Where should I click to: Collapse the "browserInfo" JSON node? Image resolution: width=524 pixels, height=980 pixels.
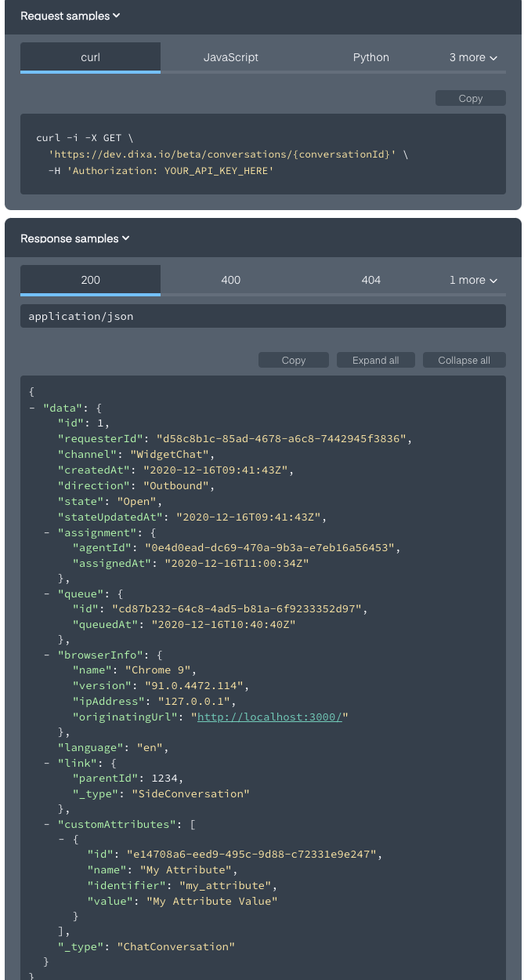[x=47, y=655]
